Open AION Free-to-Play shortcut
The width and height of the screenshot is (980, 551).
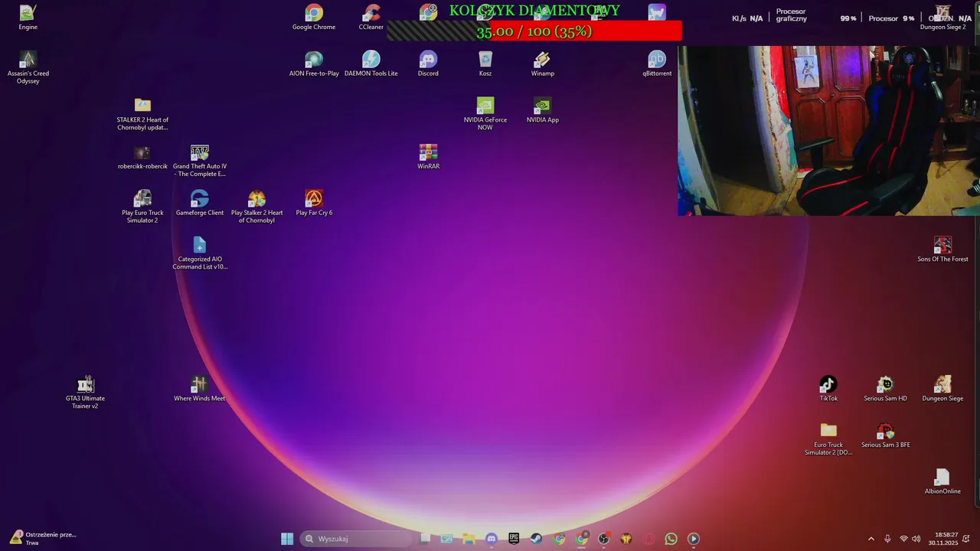tap(314, 64)
